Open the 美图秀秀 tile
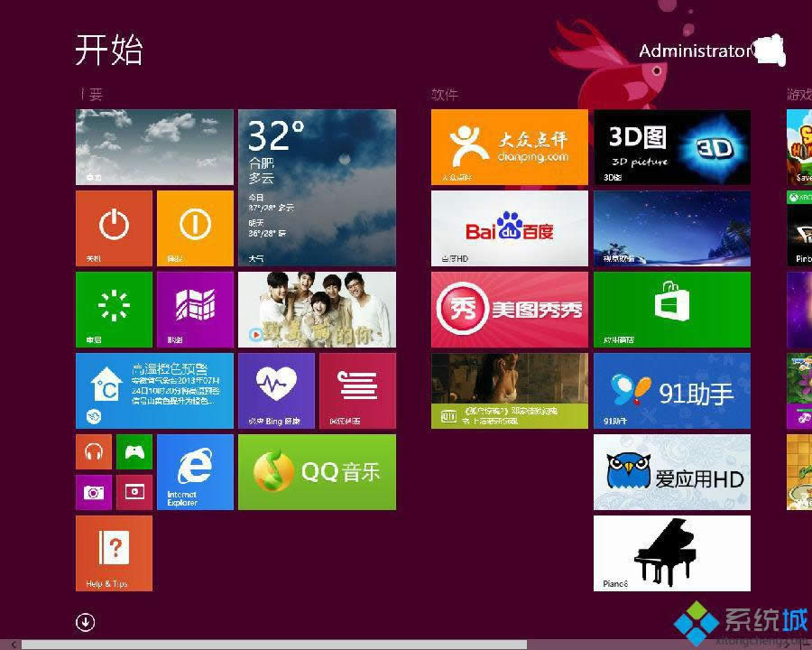The image size is (812, 650). 509,309
